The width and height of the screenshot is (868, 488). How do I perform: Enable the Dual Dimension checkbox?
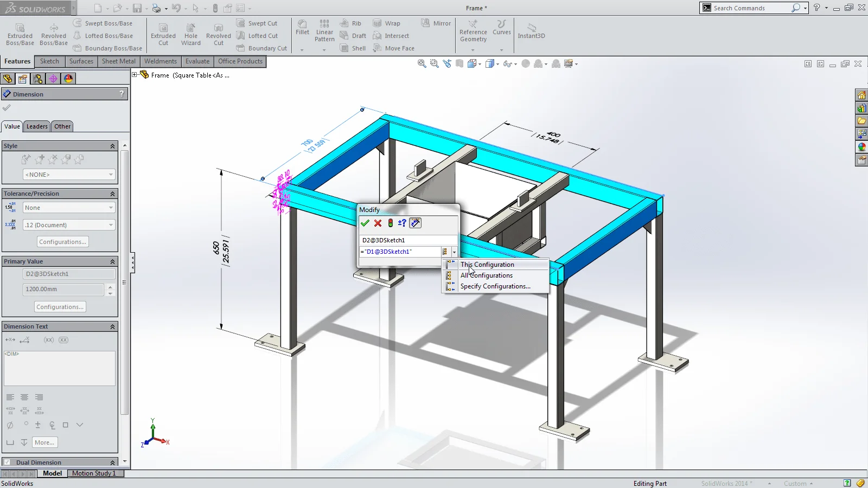(x=6, y=462)
